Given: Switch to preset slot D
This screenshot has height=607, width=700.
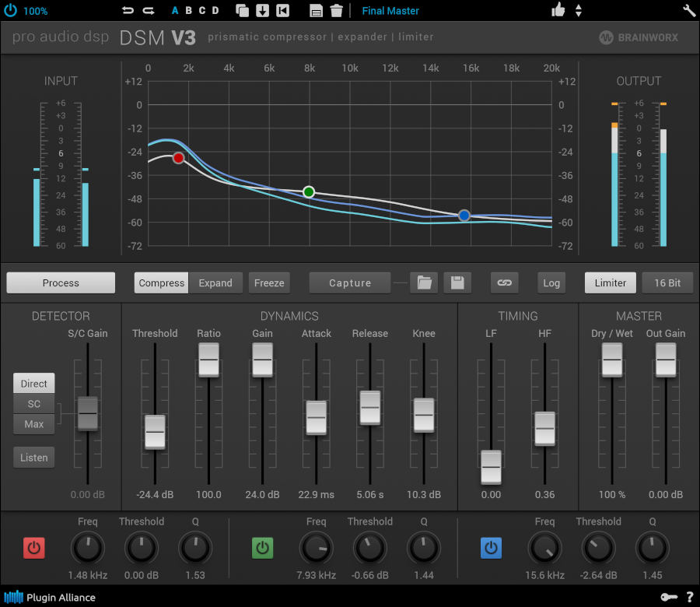Looking at the screenshot, I should 215,11.
